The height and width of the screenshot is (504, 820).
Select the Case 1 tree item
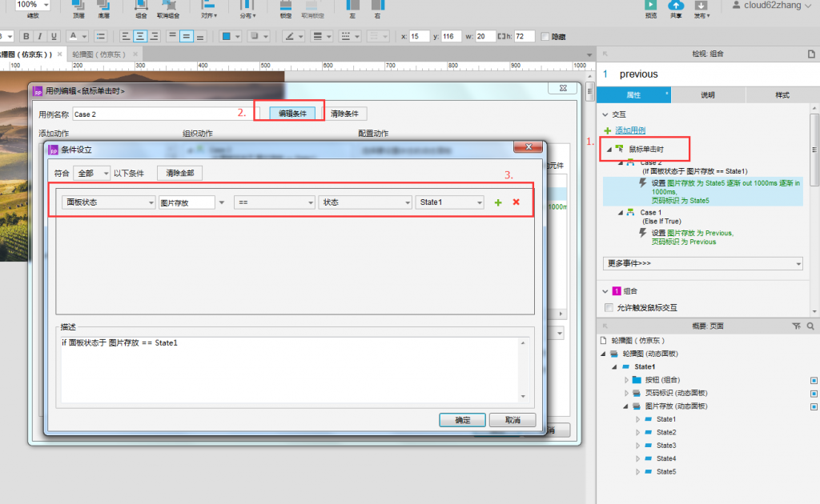click(651, 213)
